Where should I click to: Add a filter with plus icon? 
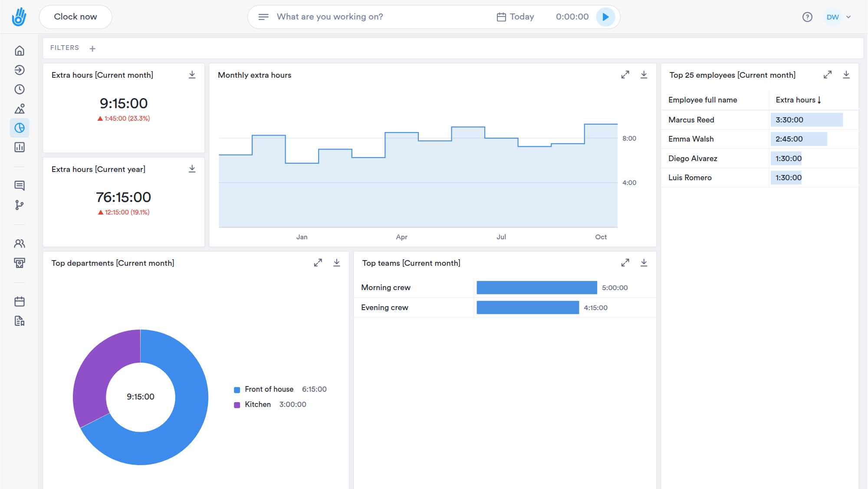[x=92, y=49]
